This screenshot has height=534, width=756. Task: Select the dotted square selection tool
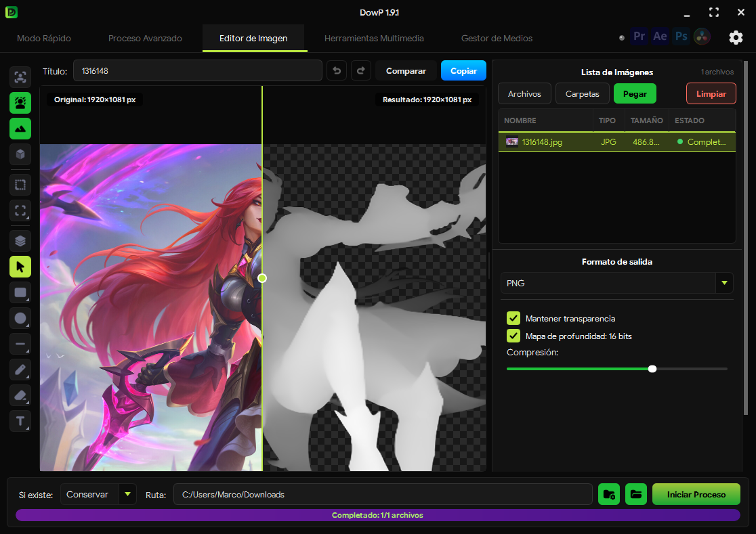[x=20, y=185]
